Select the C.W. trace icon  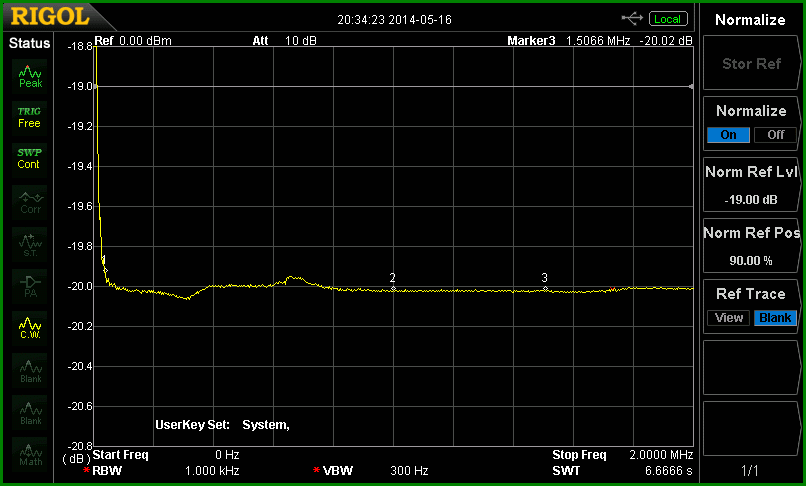[x=30, y=328]
